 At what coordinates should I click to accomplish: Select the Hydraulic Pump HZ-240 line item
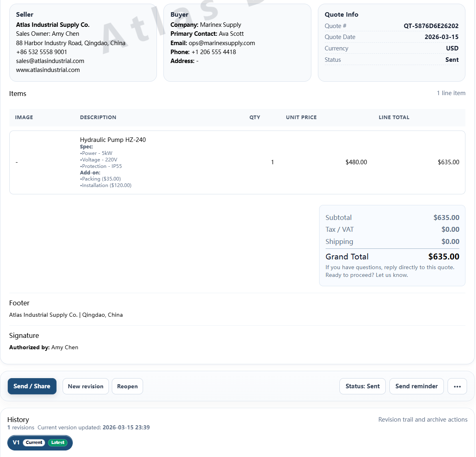click(x=113, y=139)
